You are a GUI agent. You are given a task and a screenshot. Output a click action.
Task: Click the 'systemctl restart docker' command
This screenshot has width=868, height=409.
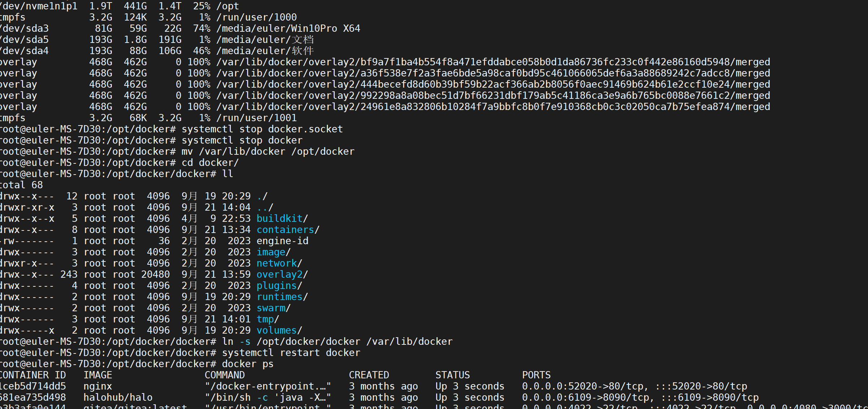pos(291,353)
